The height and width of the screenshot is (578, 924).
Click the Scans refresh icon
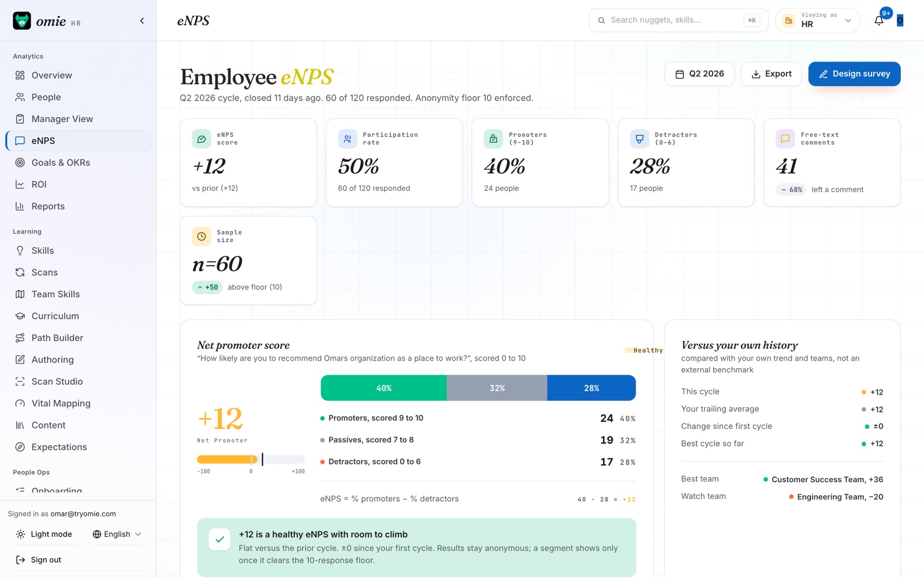(x=20, y=272)
